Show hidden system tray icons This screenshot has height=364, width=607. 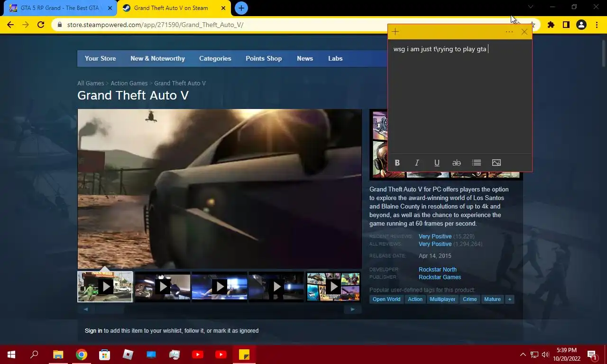coord(523,355)
